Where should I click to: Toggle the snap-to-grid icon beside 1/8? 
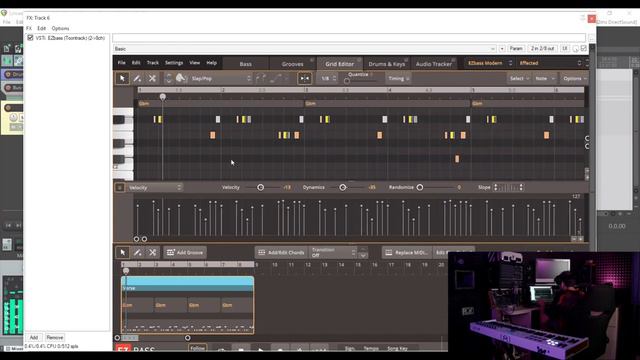[304, 78]
